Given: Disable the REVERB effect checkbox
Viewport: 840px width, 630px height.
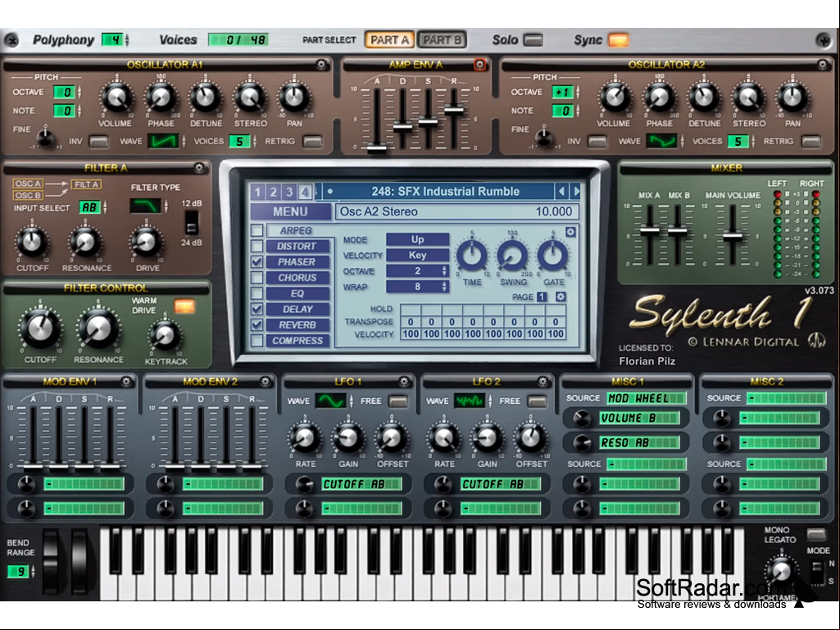Looking at the screenshot, I should click(257, 324).
